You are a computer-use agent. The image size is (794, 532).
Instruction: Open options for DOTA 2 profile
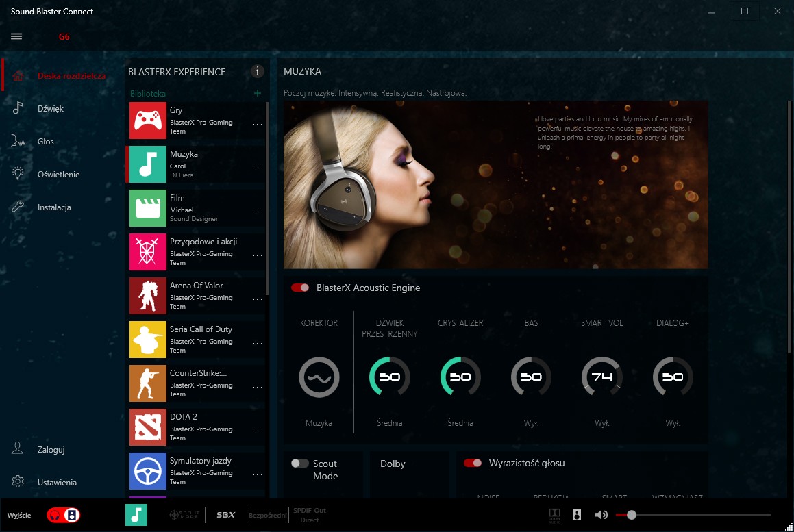(257, 430)
